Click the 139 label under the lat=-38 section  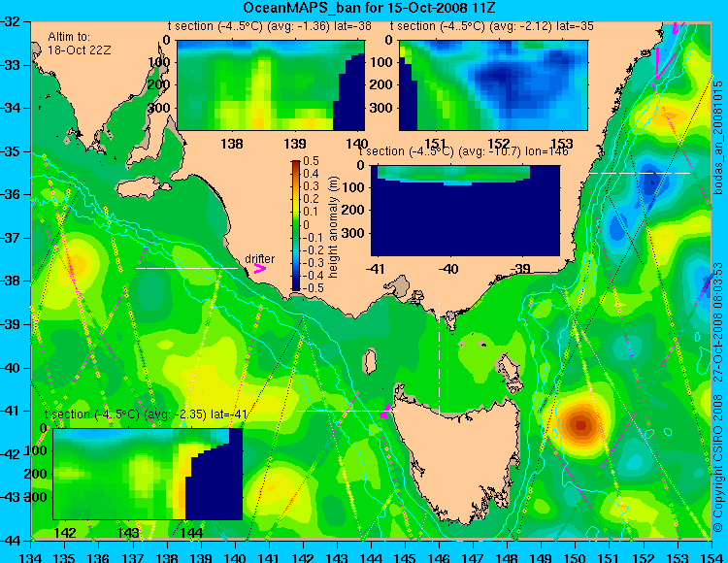(295, 144)
